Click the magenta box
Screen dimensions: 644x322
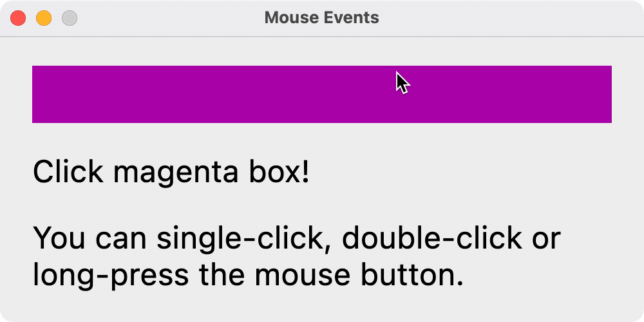coord(258,94)
